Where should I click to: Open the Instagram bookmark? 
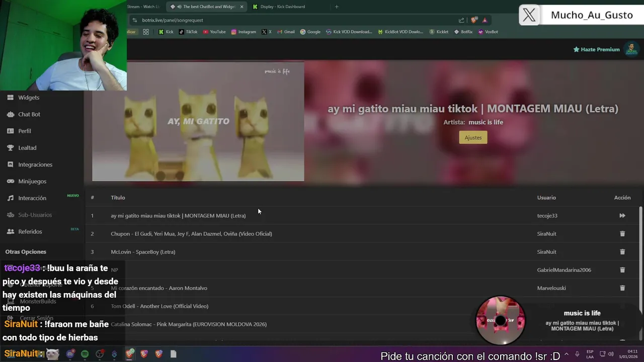click(244, 32)
